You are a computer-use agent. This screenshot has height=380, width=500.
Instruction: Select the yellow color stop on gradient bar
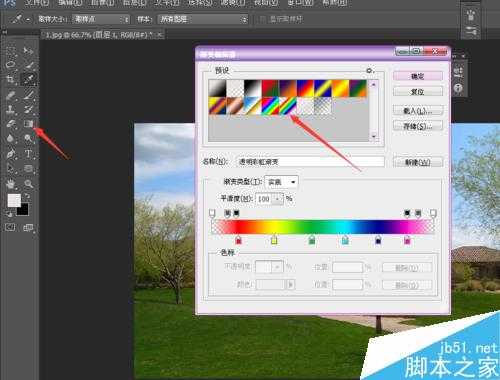coord(274,240)
